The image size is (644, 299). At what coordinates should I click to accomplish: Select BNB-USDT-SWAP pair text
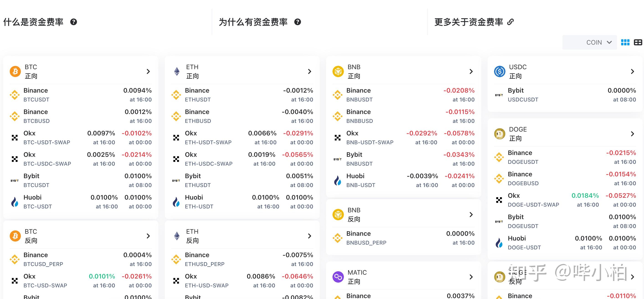click(x=370, y=142)
